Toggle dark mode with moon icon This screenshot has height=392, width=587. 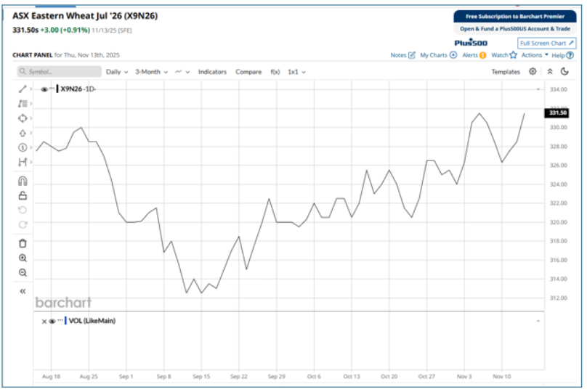coord(564,72)
